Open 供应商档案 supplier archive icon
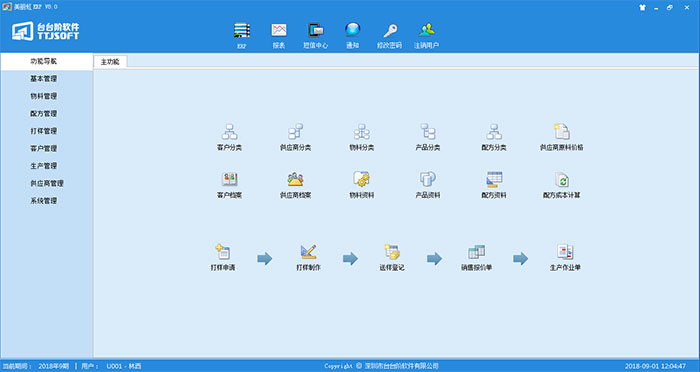The image size is (700, 372). (295, 180)
